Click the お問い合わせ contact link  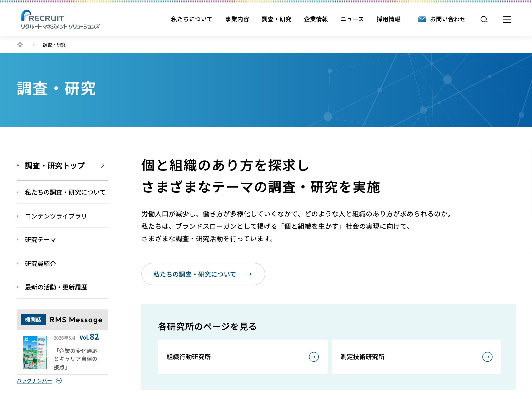[x=442, y=19]
